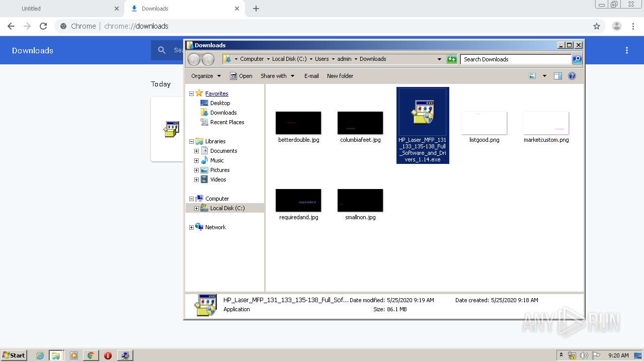Collapse the Favorites tree node
This screenshot has height=362, width=644.
coord(191,94)
